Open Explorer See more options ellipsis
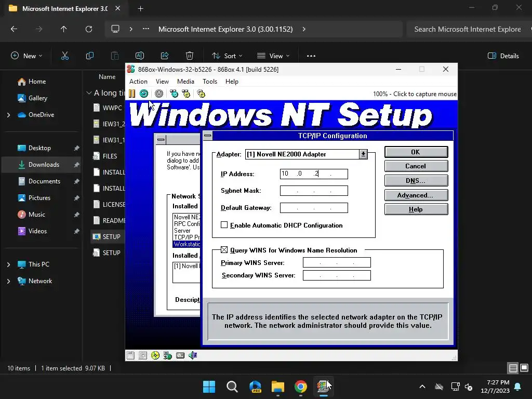Image resolution: width=532 pixels, height=399 pixels. [x=311, y=56]
